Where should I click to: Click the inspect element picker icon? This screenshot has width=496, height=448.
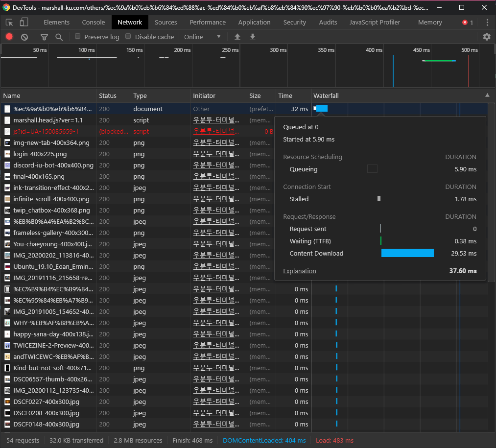pyautogui.click(x=9, y=23)
